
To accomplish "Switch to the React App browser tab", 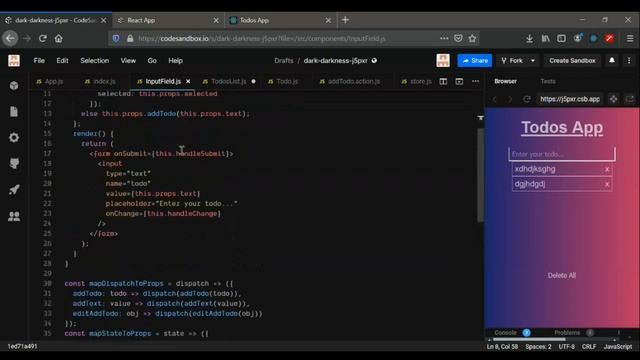I will [169, 20].
